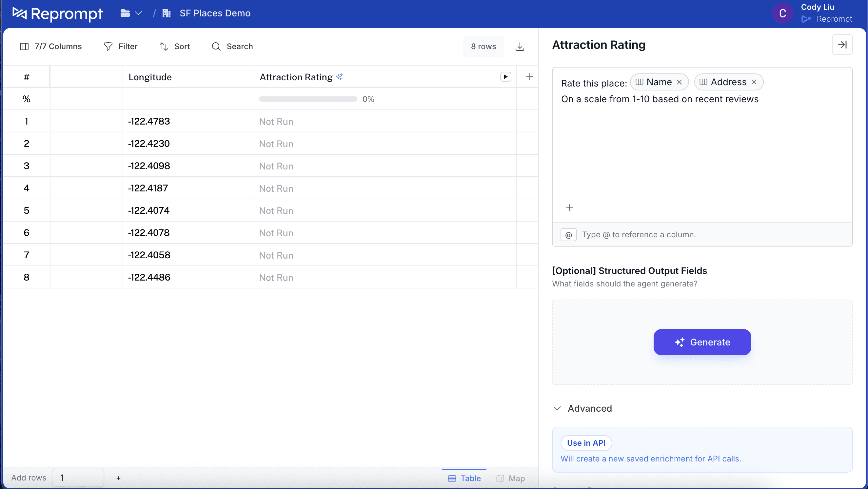The image size is (868, 489).
Task: Remove the Address column reference chip
Action: point(754,82)
